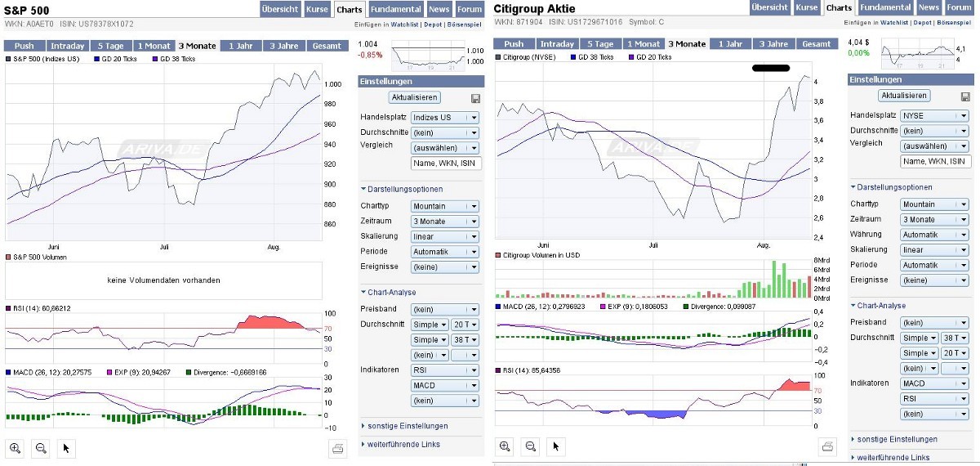This screenshot has height=466, width=980.
Task: Open Vergleich (auswählen) dropdown in Citigroup panel
Action: click(934, 146)
